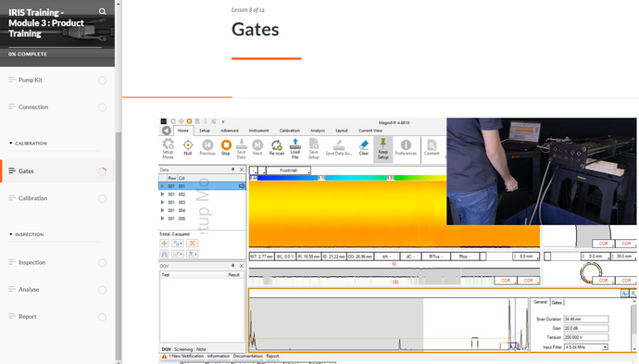Click the orange X delete-data icon

coord(193,244)
